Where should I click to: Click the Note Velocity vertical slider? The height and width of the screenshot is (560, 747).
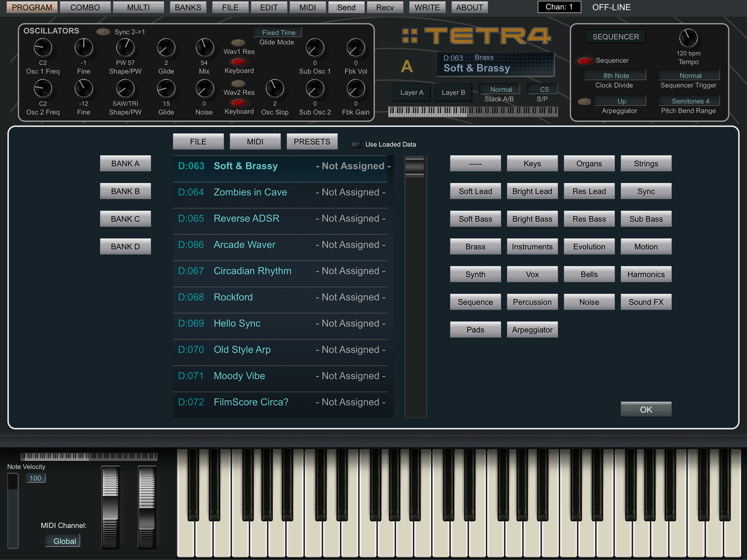13,511
